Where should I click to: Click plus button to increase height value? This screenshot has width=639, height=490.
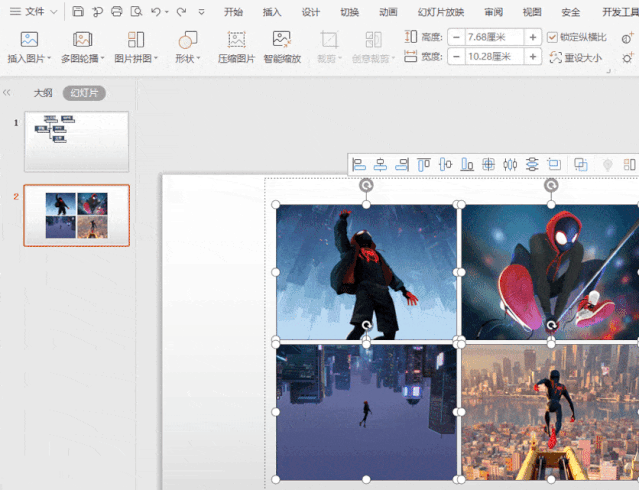[x=533, y=37]
